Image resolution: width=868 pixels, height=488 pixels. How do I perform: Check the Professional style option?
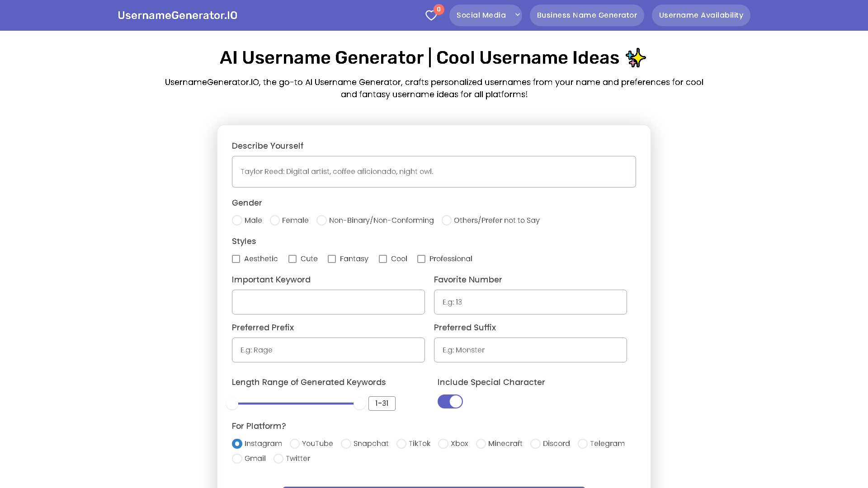(421, 258)
